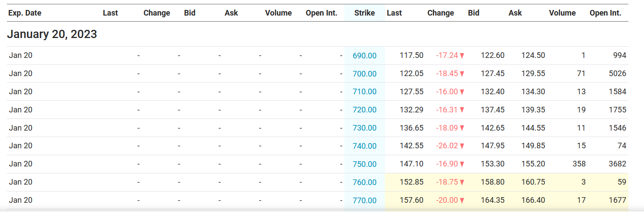The image size is (644, 214).
Task: Click the change value -16.31
Action: click(x=447, y=110)
